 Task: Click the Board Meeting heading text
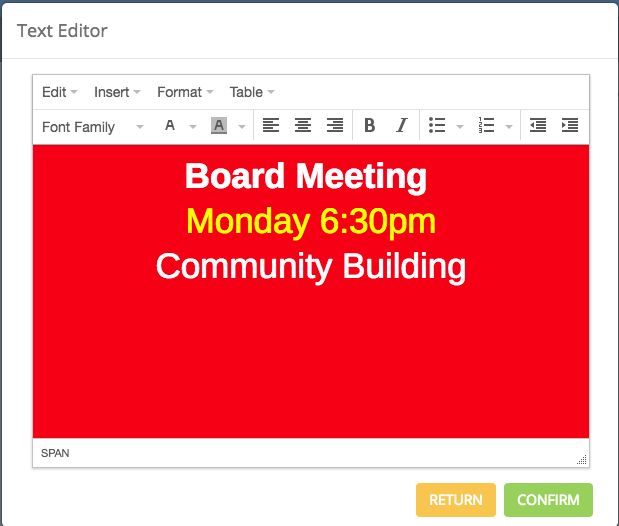[x=306, y=177]
